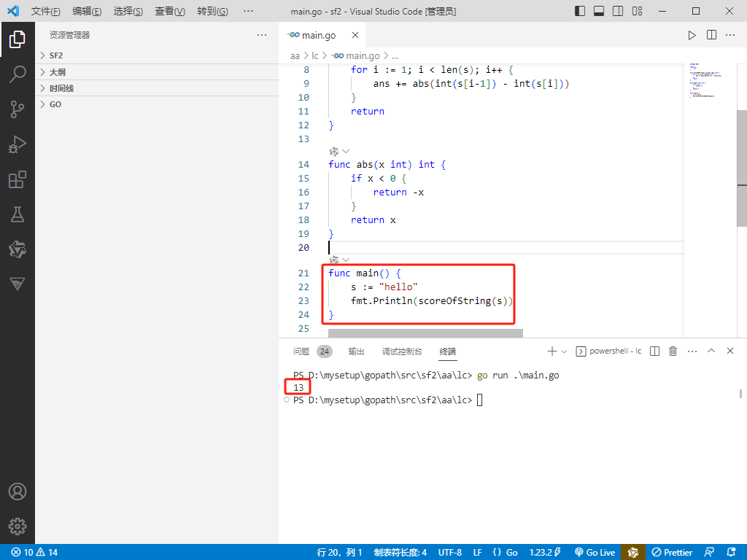Switch to the 问题 problems tab
The width and height of the screenshot is (747, 560).
click(301, 351)
